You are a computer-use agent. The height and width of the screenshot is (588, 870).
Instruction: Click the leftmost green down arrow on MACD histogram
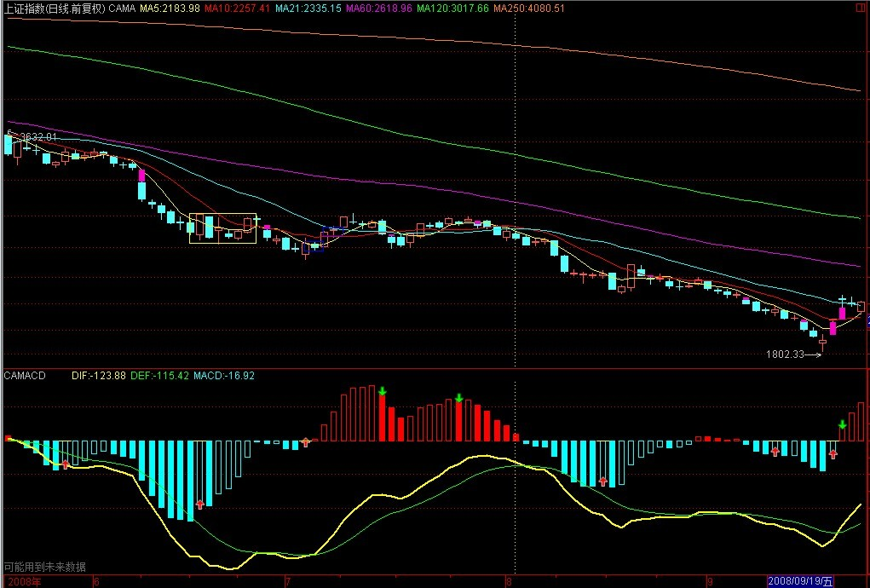click(383, 391)
